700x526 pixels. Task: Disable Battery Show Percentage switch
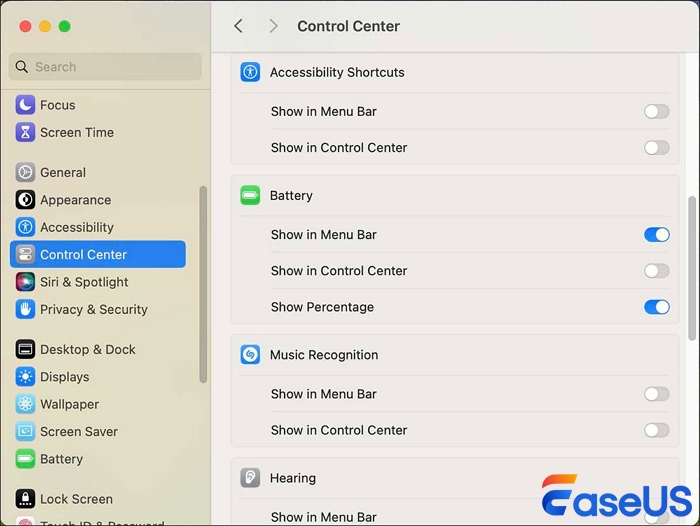[656, 307]
